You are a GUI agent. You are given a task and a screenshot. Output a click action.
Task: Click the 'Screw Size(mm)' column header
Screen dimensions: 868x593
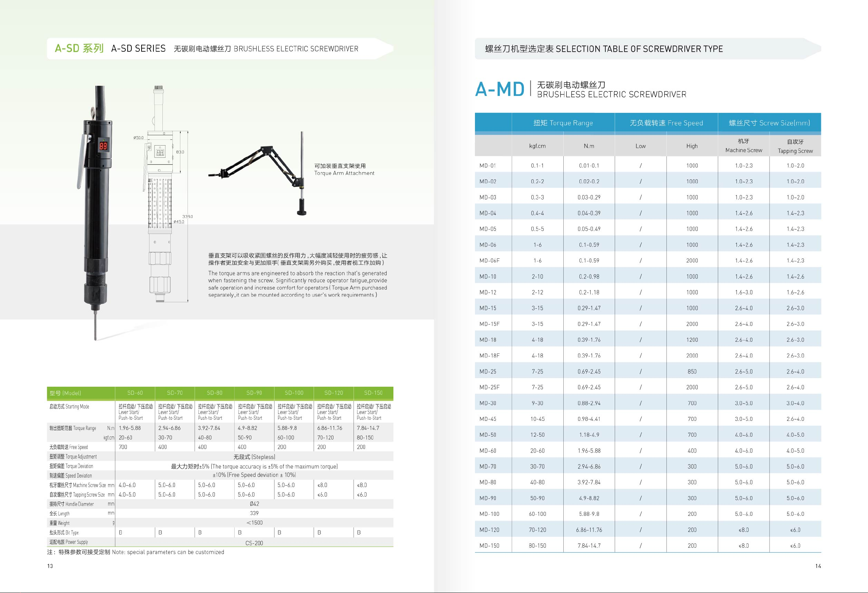click(x=769, y=123)
